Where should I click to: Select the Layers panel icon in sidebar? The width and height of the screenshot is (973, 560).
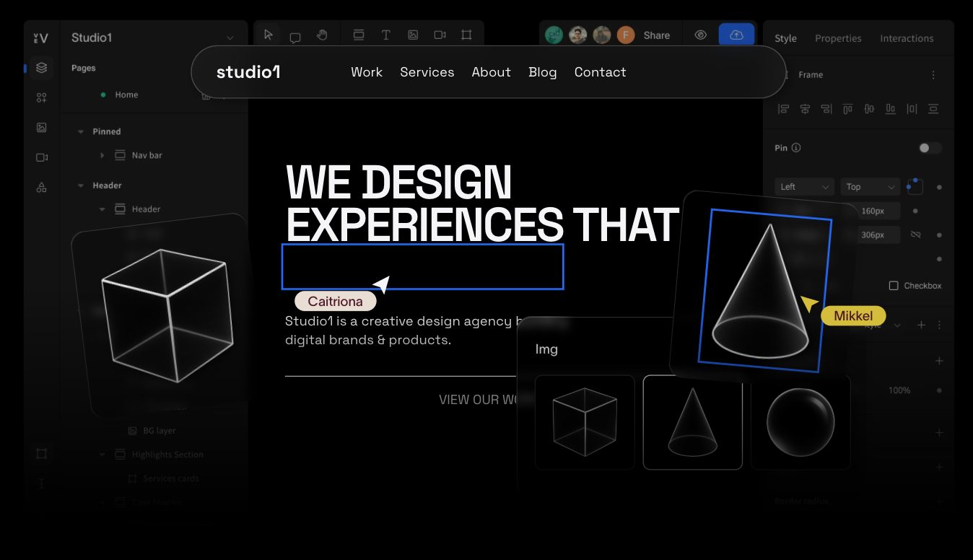(x=41, y=67)
